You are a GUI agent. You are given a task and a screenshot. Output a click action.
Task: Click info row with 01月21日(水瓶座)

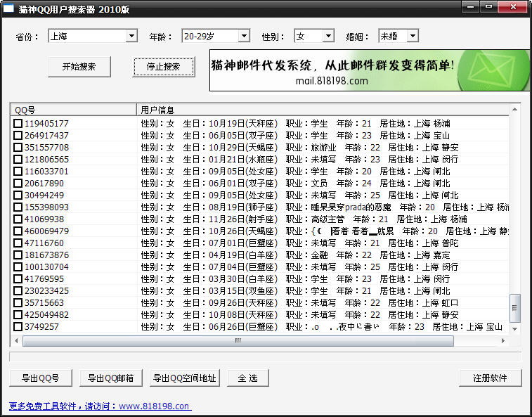tap(299, 159)
